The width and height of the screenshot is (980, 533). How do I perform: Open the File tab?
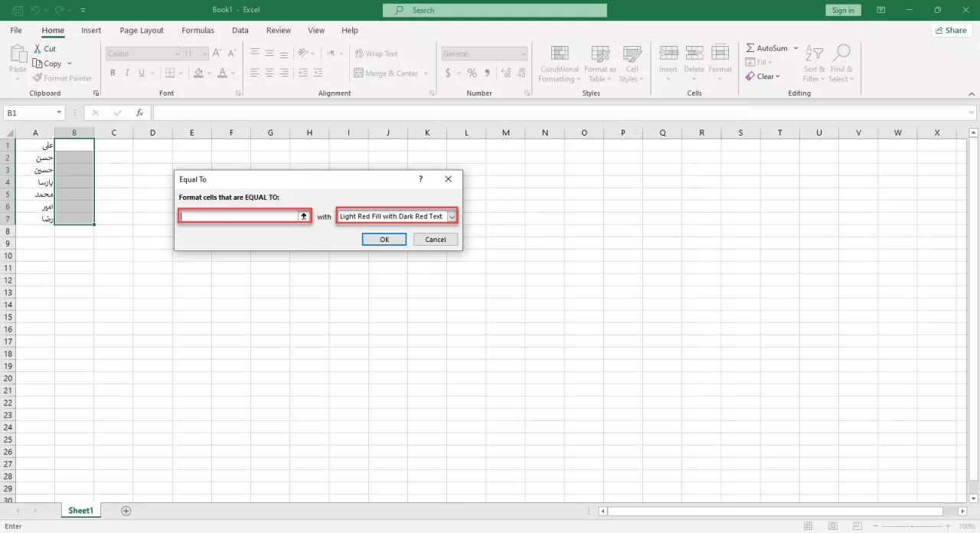16,31
